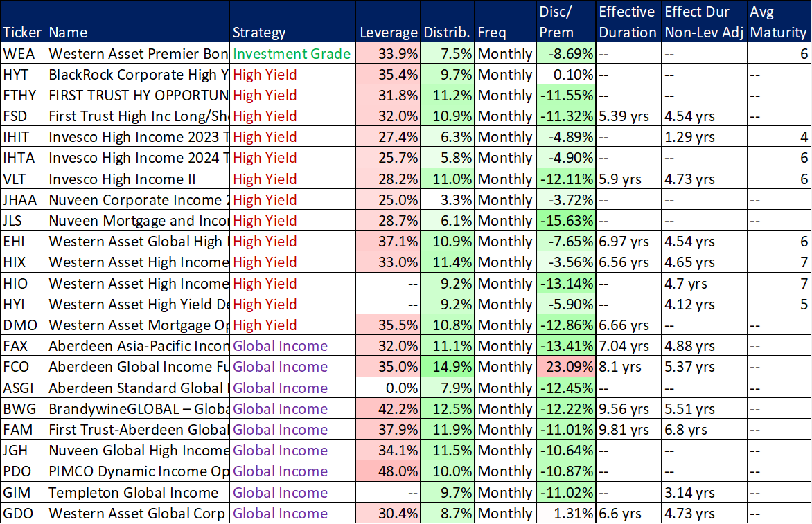Click the HYT ticker cell
This screenshot has width=812, height=524.
point(23,75)
